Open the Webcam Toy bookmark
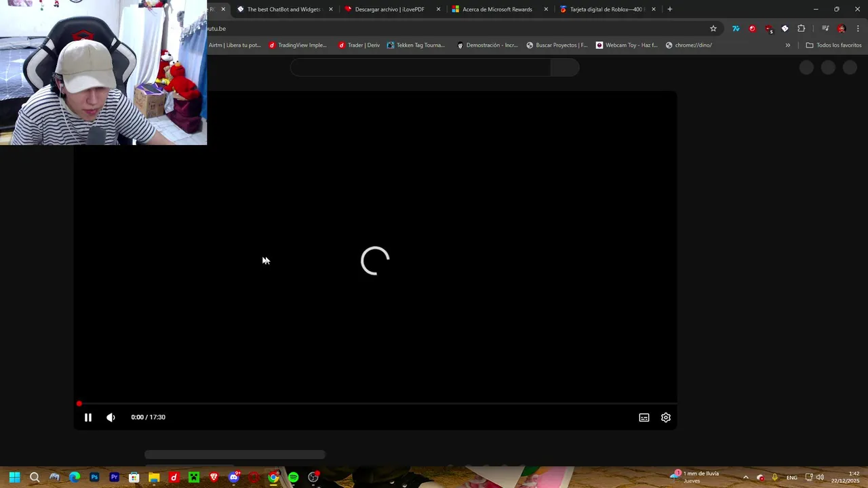The height and width of the screenshot is (488, 868). (627, 45)
